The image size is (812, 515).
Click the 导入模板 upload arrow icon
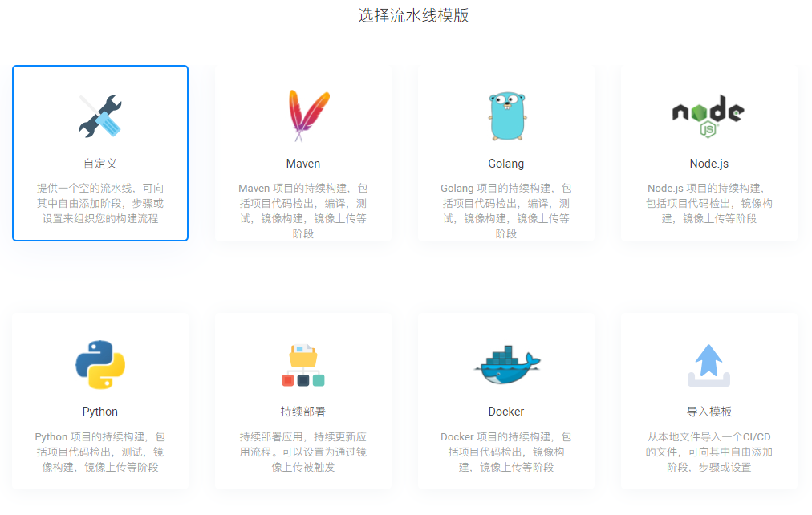(x=709, y=365)
